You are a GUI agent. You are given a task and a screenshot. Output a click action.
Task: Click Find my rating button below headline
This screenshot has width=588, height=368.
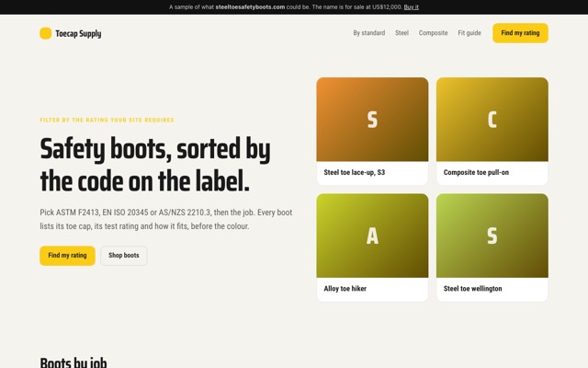coord(67,256)
